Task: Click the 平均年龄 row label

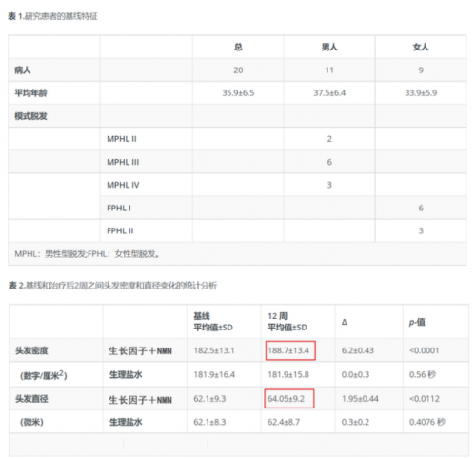Action: [30, 93]
